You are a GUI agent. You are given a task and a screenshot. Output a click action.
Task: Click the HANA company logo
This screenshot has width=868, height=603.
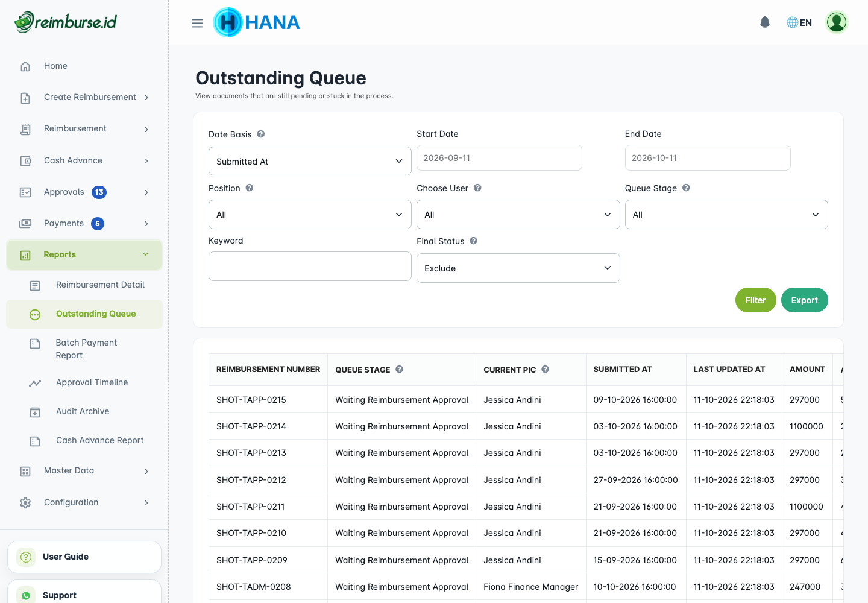tap(257, 22)
